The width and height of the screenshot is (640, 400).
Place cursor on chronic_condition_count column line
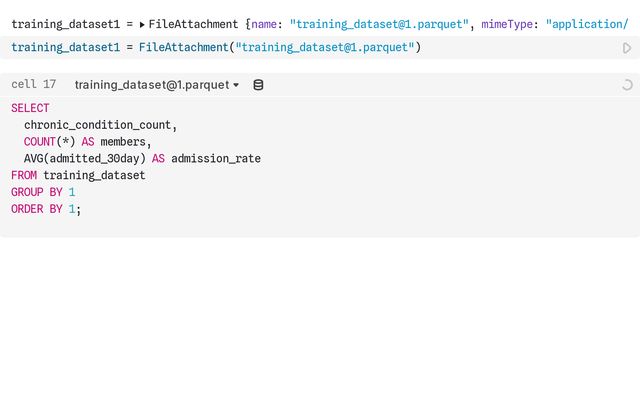tap(100, 125)
